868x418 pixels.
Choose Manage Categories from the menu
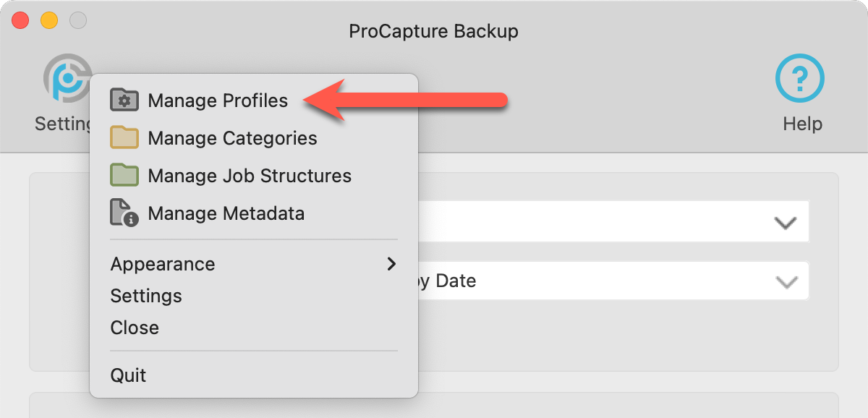pyautogui.click(x=232, y=138)
